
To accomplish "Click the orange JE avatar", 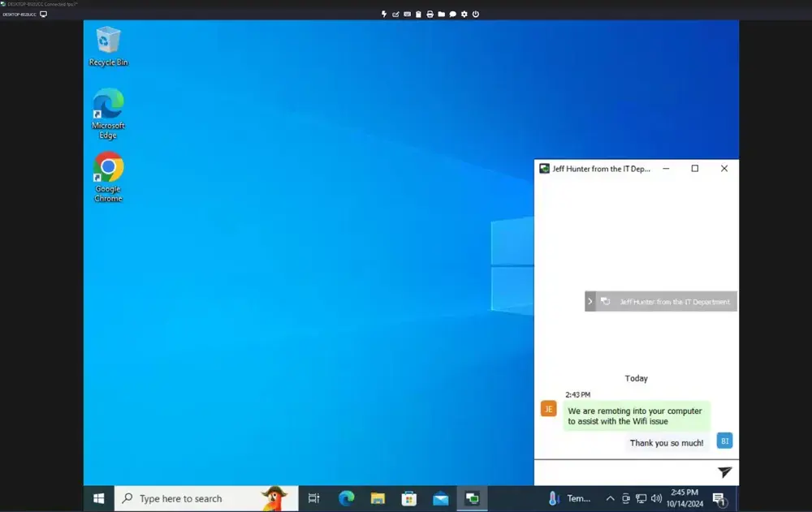I will click(x=548, y=409).
